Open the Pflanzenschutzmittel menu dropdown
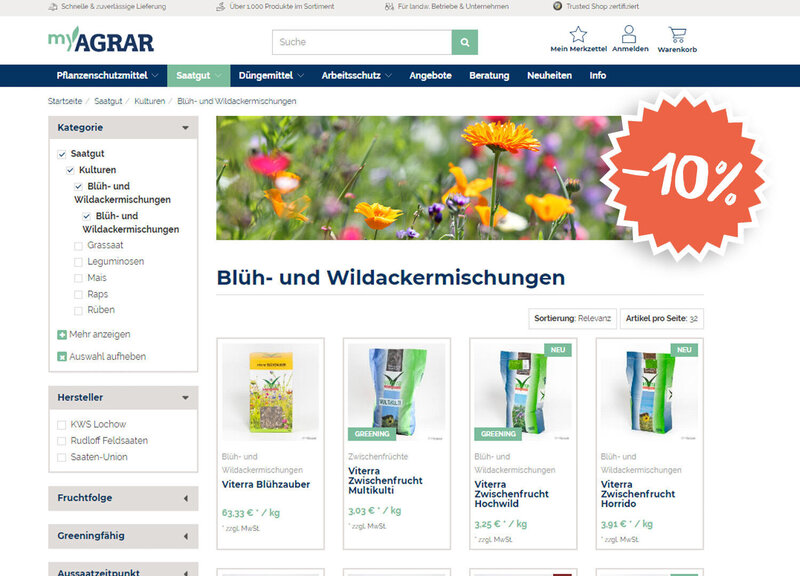Image resolution: width=800 pixels, height=576 pixels. (108, 76)
